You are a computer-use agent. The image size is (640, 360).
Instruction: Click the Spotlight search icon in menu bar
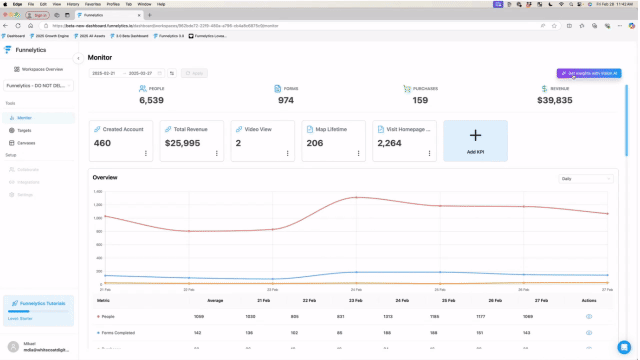(x=571, y=4)
